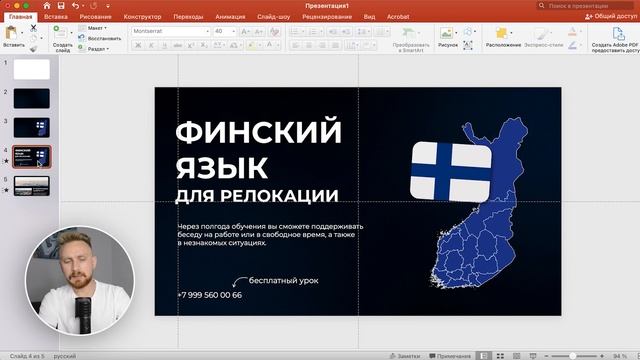Click the Format Painter brush icon
Image resolution: width=640 pixels, height=360 pixels.
pos(33,48)
